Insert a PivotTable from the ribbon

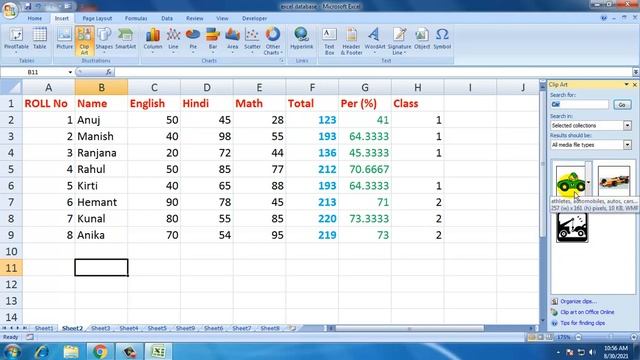[16, 40]
